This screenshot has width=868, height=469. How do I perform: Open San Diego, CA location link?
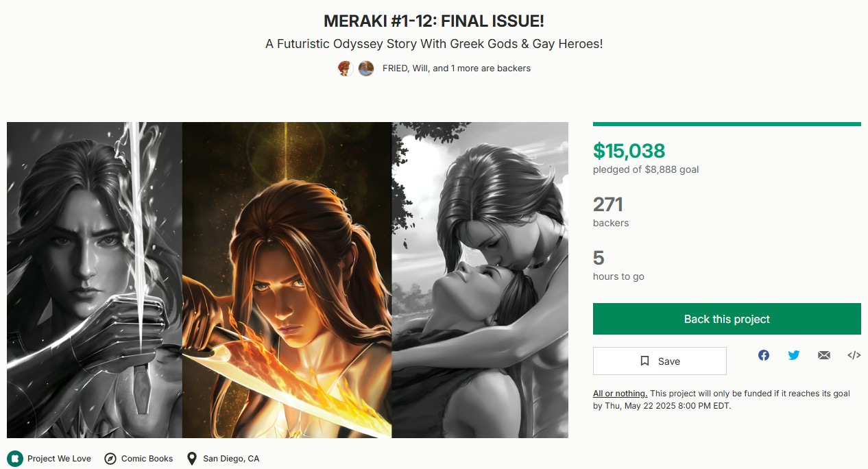(231, 459)
